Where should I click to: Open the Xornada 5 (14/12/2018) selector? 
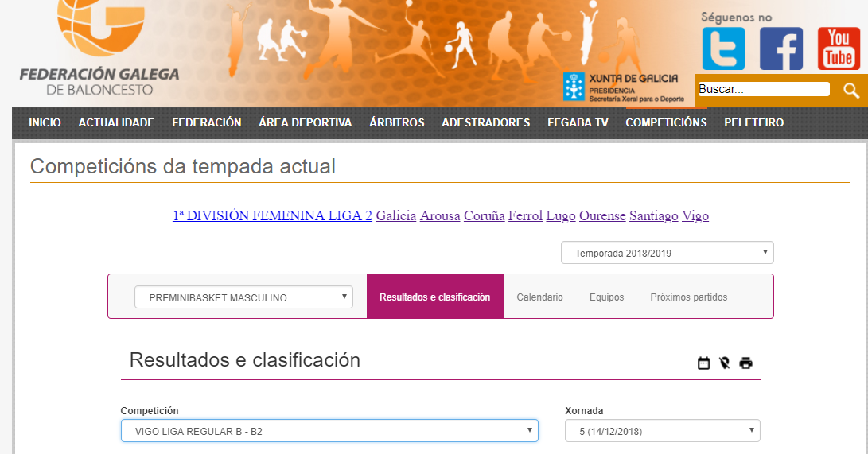(662, 431)
